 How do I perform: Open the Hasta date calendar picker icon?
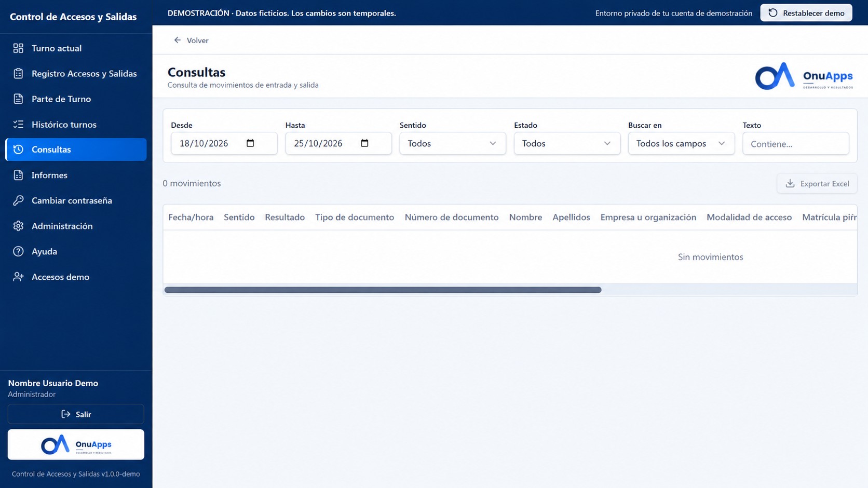(364, 143)
